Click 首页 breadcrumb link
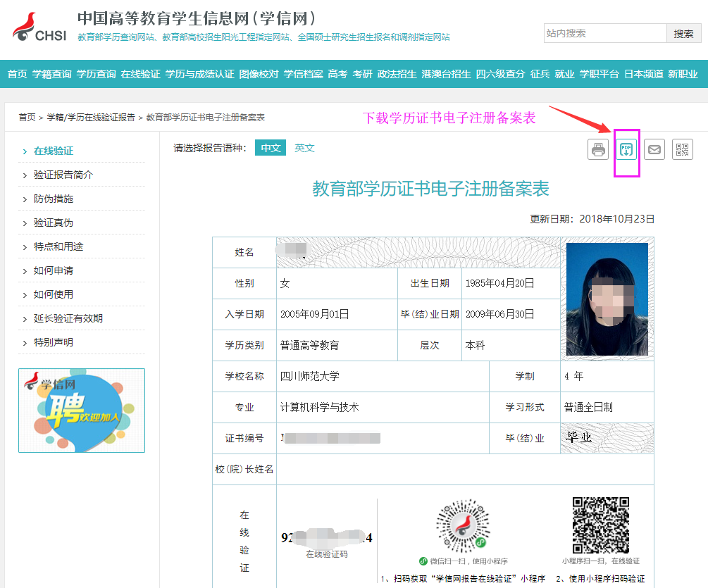The height and width of the screenshot is (588, 708). 27,118
